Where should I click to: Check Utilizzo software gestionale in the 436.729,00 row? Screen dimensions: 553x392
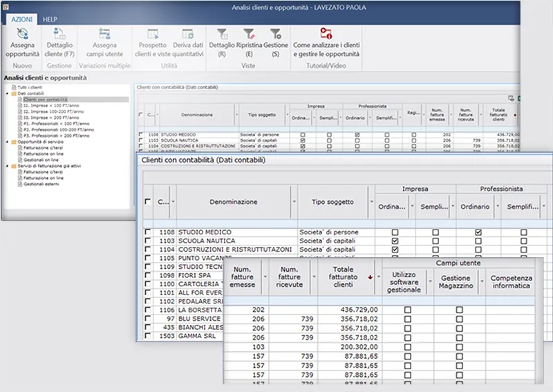coord(408,310)
